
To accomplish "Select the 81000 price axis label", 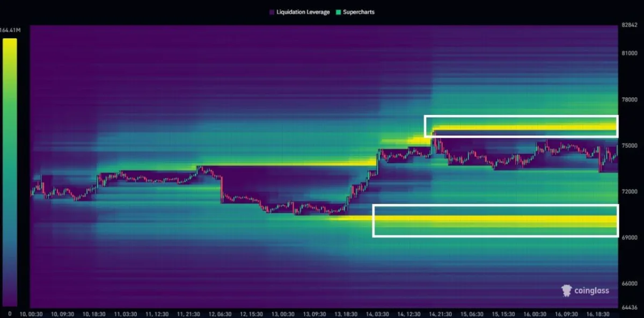I will 630,53.
